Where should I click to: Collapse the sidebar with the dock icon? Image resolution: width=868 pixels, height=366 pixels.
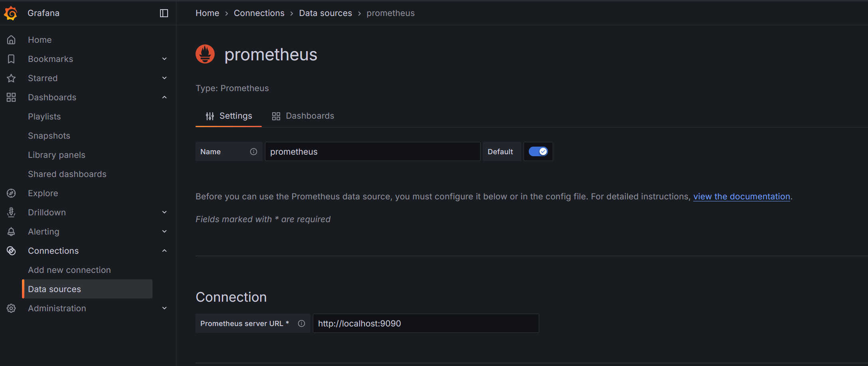[x=164, y=13]
